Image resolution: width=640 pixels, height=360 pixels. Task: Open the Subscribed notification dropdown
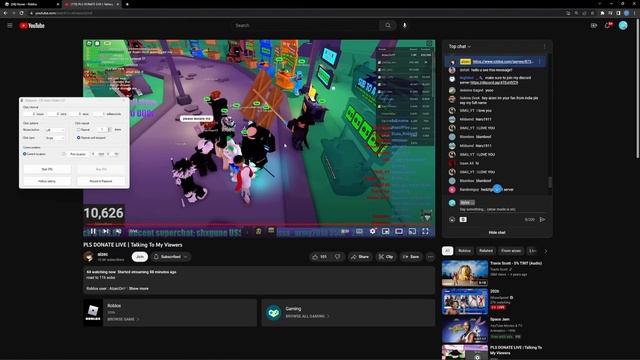click(x=171, y=257)
